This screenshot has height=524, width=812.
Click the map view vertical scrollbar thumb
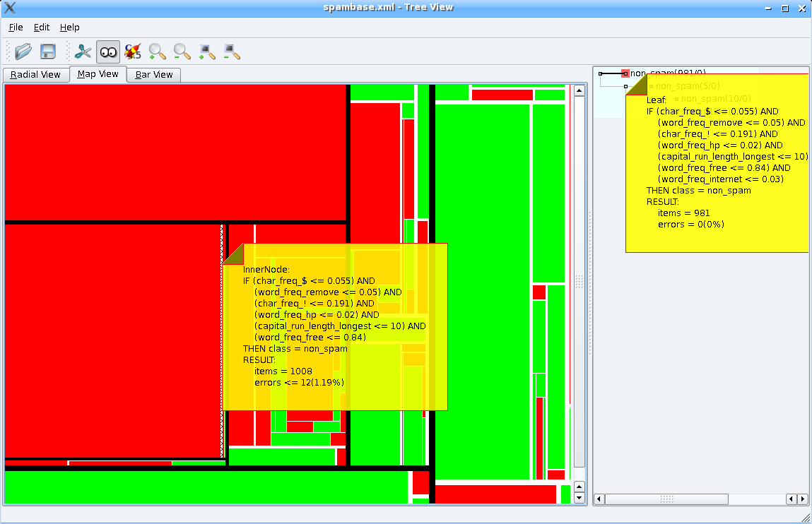click(579, 281)
